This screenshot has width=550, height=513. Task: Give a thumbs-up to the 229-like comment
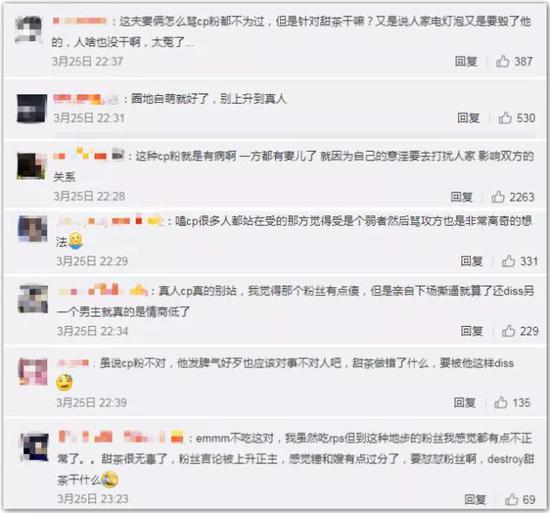(508, 331)
